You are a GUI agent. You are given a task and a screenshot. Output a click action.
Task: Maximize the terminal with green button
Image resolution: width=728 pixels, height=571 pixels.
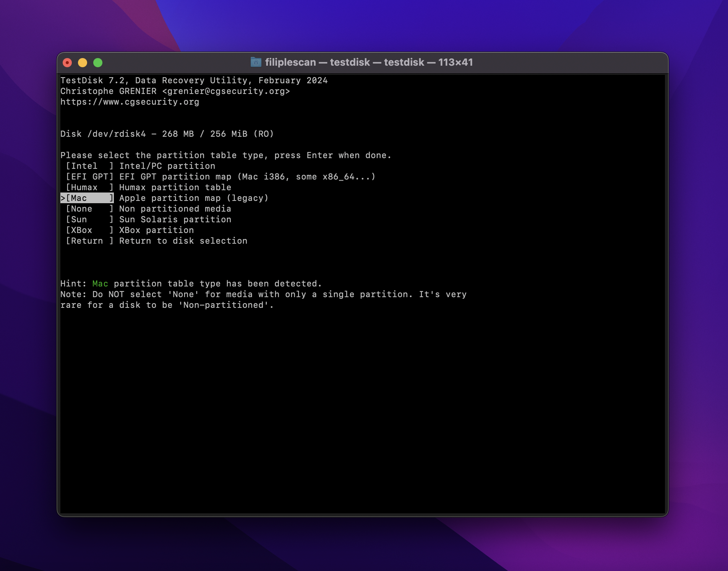point(98,63)
